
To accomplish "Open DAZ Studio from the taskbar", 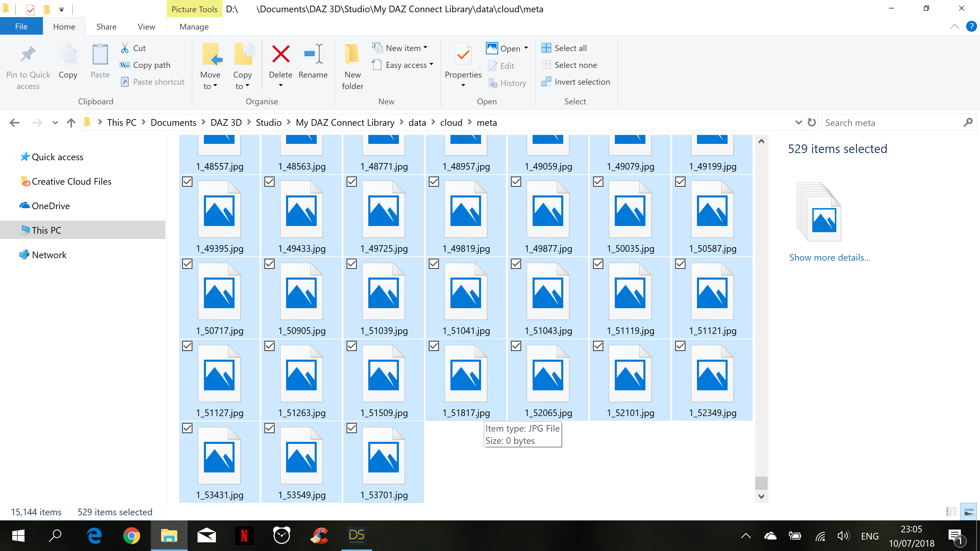I will tap(357, 536).
